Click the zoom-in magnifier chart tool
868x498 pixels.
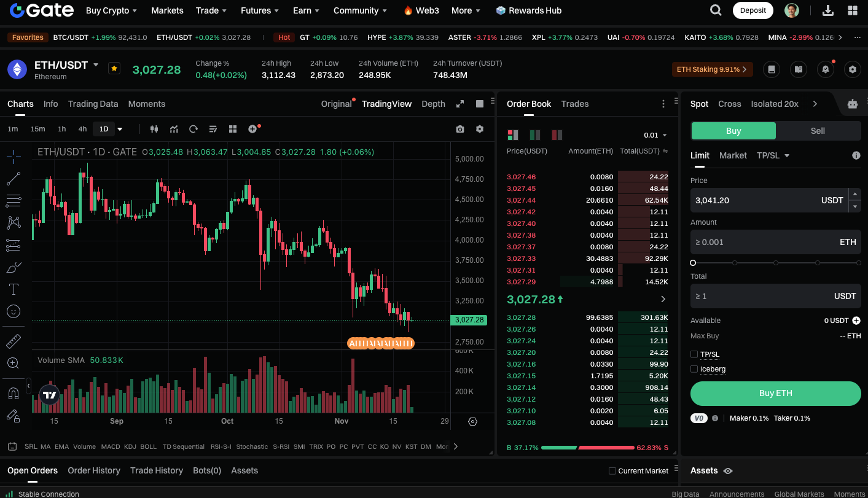[x=14, y=363]
